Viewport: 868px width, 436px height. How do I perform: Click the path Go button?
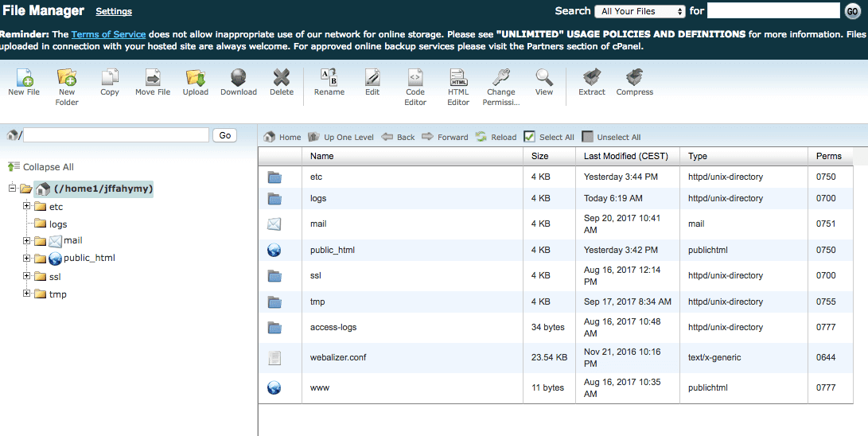tap(224, 135)
